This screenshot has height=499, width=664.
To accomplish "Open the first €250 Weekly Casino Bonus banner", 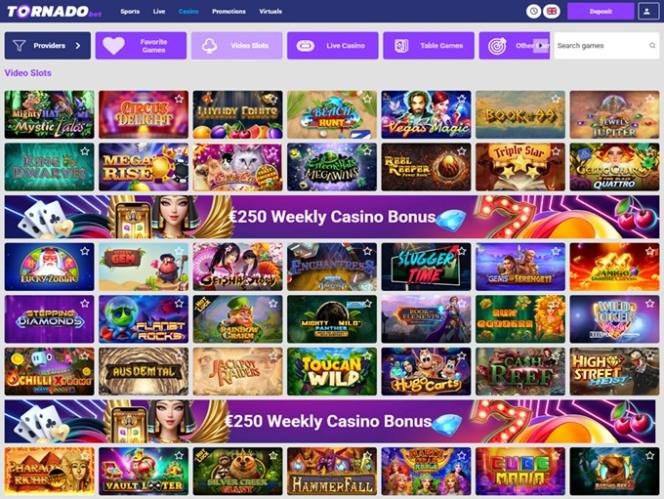I will coord(332,216).
